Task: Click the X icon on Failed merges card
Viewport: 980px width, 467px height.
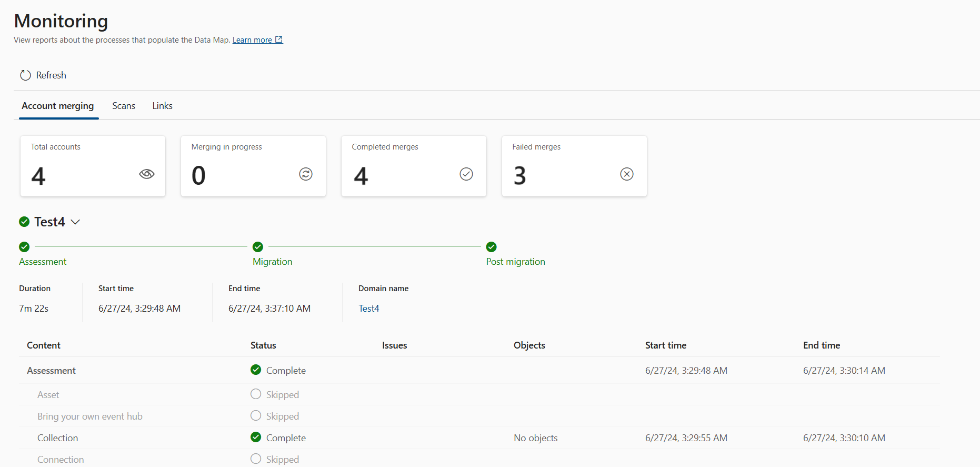Action: (x=627, y=174)
